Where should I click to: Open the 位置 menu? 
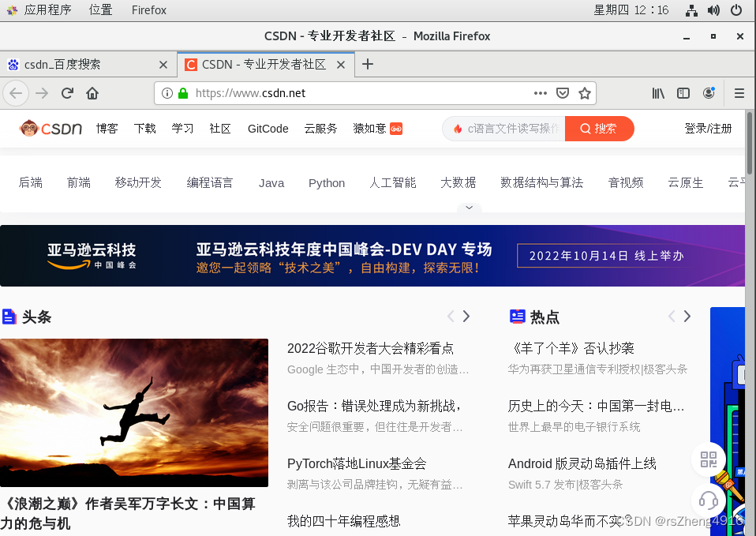[101, 10]
